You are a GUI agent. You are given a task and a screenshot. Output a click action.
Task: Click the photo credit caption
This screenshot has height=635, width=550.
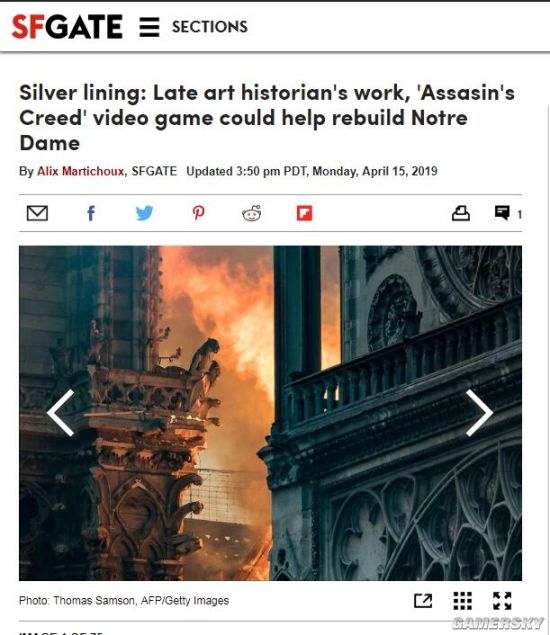124,601
